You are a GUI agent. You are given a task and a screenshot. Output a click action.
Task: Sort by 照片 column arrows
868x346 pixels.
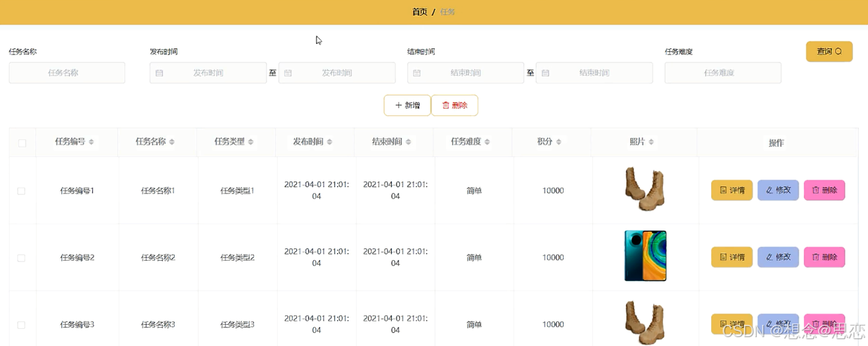(651, 142)
